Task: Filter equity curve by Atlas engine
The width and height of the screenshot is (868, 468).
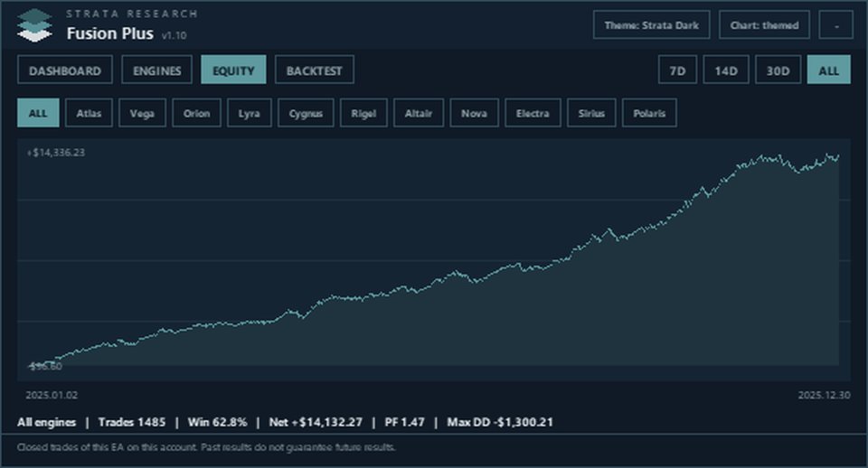Action: [89, 113]
